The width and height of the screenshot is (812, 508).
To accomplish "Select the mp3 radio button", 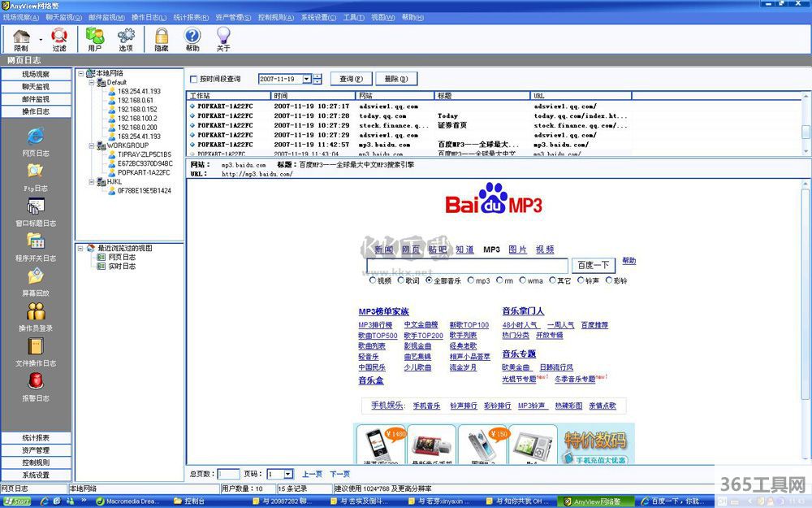I will click(x=471, y=280).
